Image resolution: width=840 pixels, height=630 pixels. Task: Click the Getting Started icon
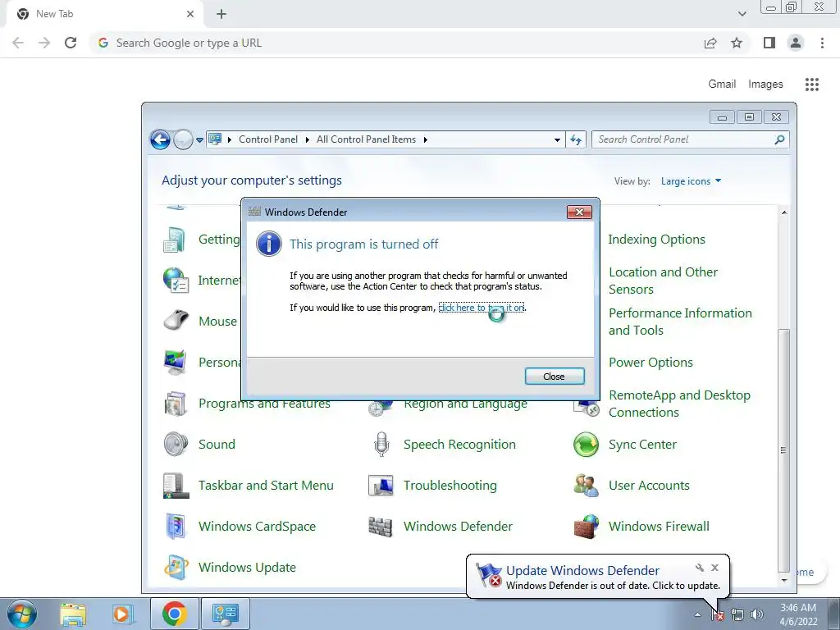[176, 240]
